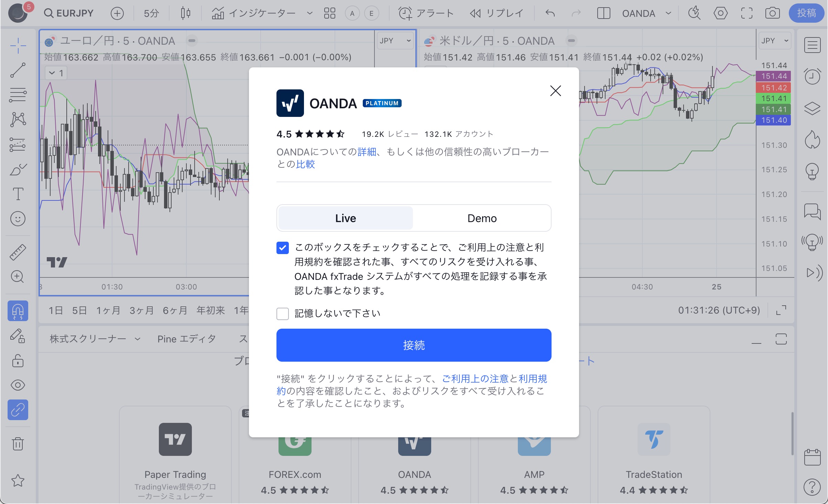
Task: Open the 詳細 details link
Action: click(x=367, y=152)
